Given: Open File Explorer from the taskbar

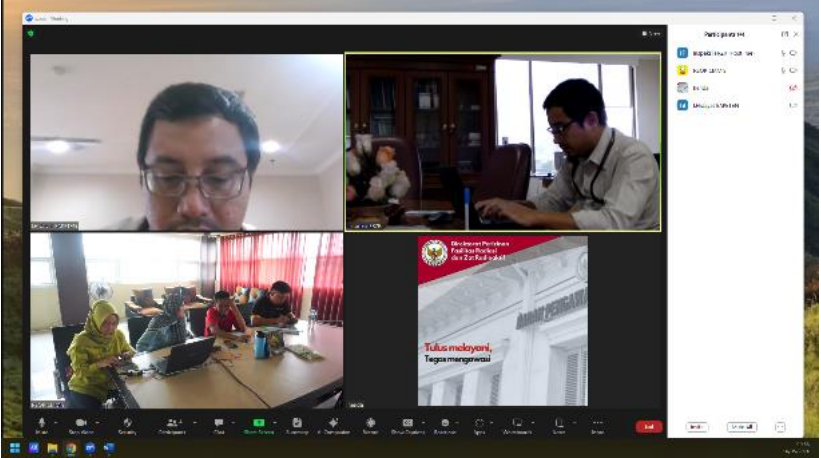Looking at the screenshot, I should 52,448.
